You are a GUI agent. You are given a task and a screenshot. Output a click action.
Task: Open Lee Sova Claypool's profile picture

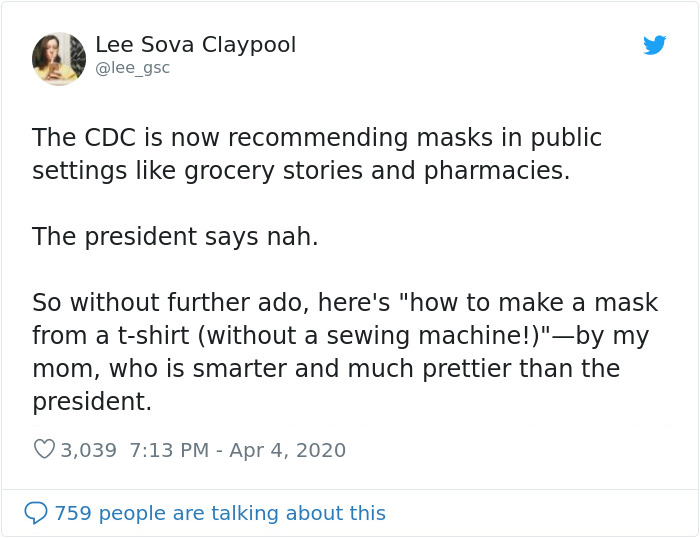59,59
